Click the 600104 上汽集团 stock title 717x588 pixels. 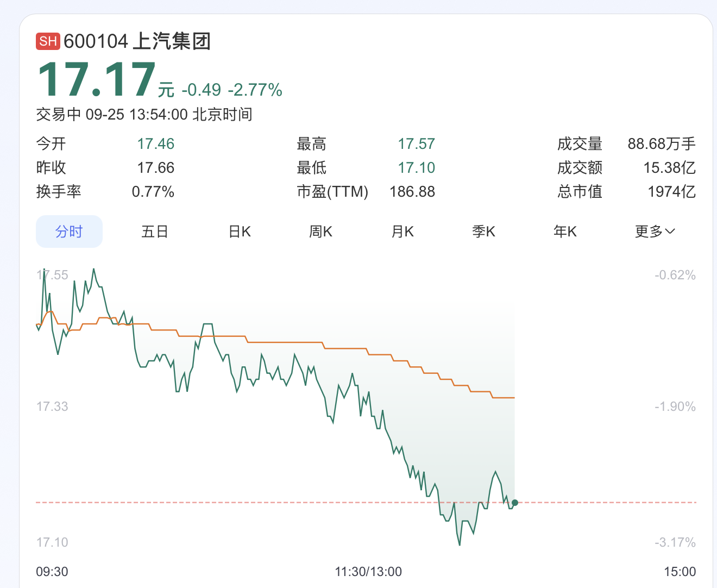click(137, 41)
